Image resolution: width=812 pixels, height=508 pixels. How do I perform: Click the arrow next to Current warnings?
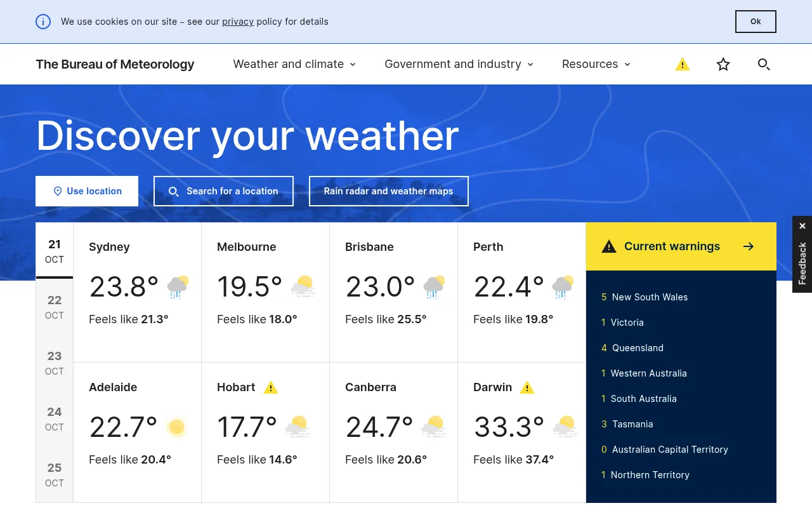(x=749, y=246)
